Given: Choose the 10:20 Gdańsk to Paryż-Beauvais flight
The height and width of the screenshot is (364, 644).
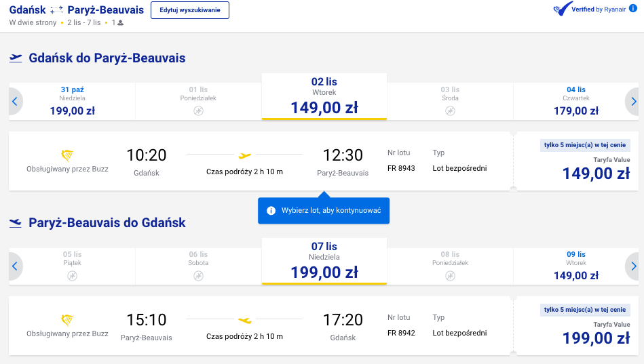Looking at the screenshot, I should coord(261,161).
